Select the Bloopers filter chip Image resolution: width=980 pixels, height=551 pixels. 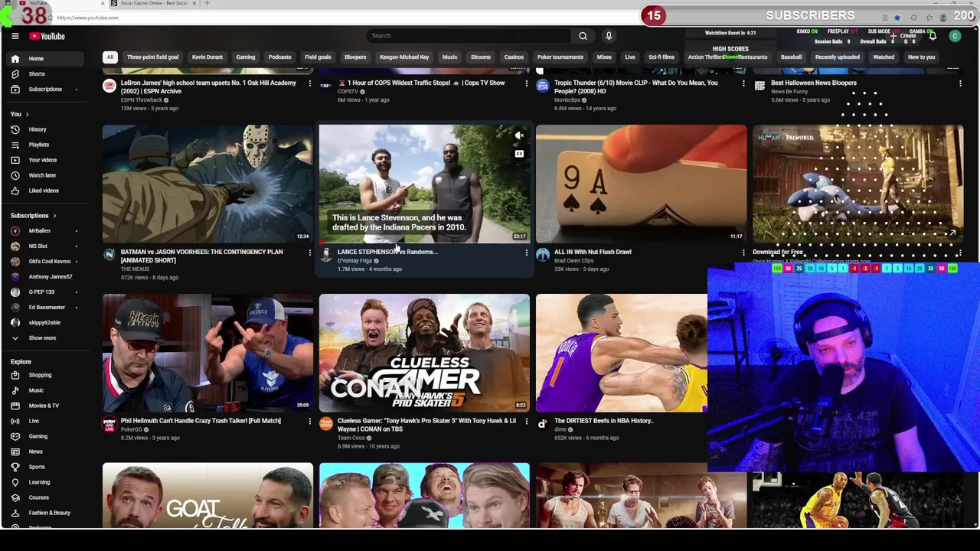click(355, 57)
